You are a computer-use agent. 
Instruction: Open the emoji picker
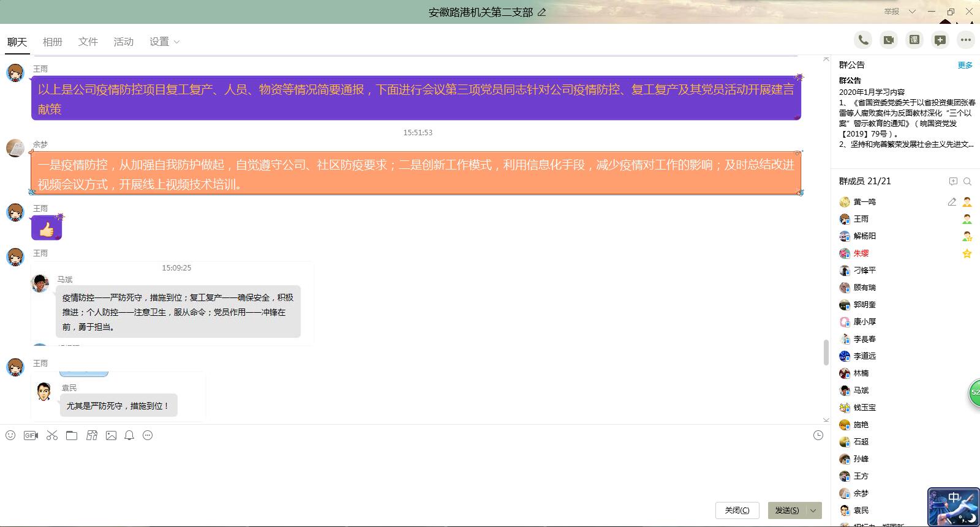(x=10, y=435)
